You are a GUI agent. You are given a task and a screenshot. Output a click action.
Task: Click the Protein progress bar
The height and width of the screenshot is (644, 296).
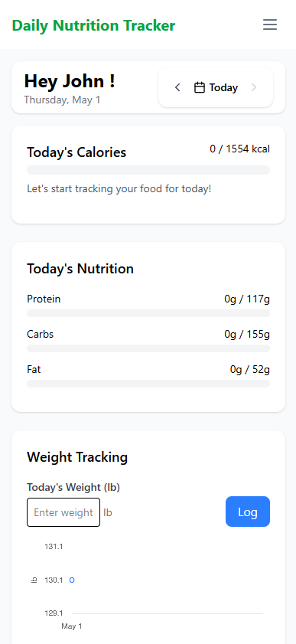click(148, 313)
